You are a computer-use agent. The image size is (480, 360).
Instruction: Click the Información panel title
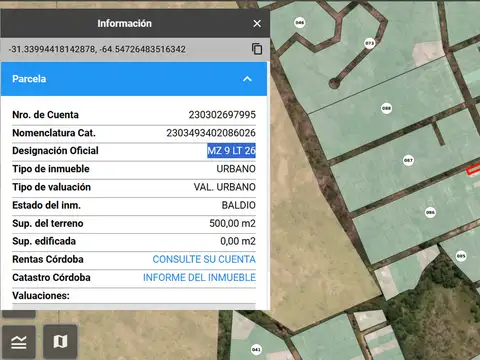click(x=124, y=23)
